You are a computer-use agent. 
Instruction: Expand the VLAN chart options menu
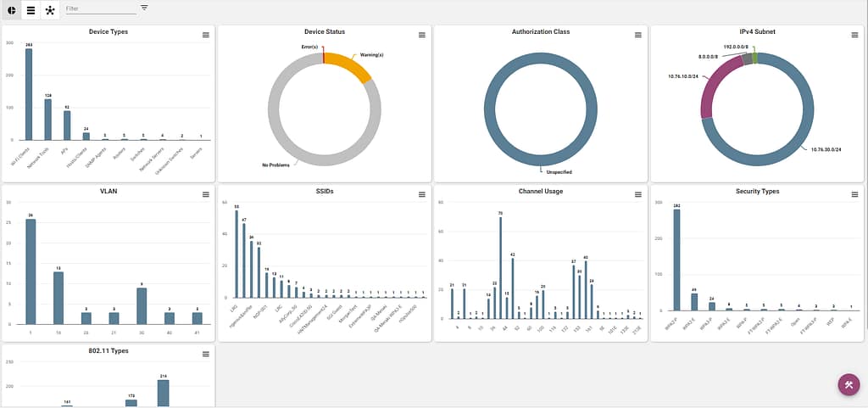click(205, 194)
